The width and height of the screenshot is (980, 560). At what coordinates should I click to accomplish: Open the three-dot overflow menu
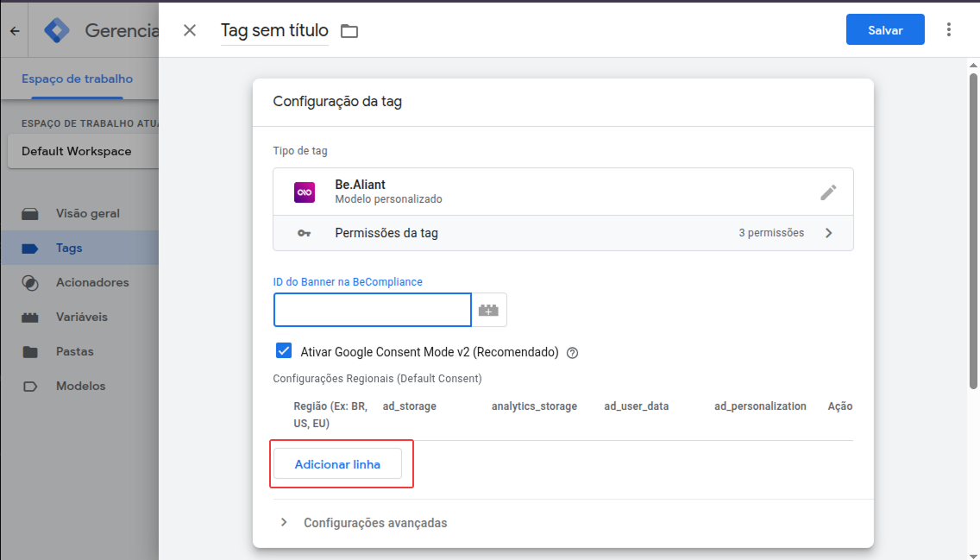pos(948,28)
